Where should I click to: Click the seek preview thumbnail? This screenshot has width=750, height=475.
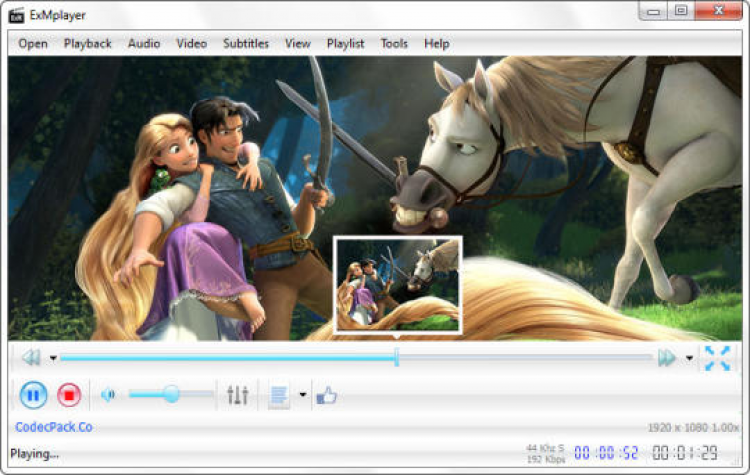coord(397,285)
